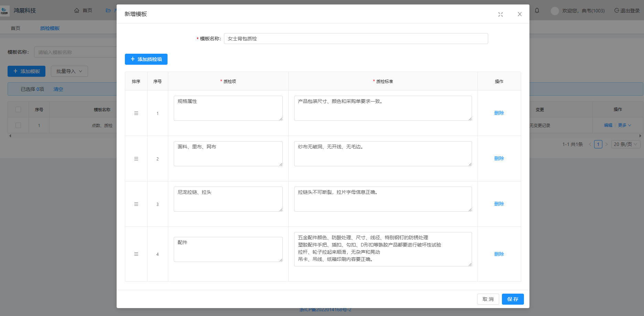The image size is (644, 316).
Task: Click the 退出登录 logout link
Action: click(627, 11)
